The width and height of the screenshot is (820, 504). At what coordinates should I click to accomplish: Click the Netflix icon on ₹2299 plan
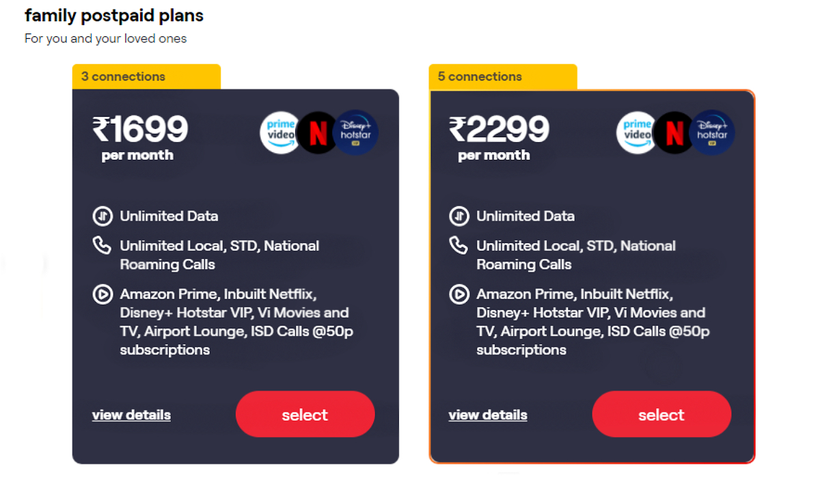(674, 131)
